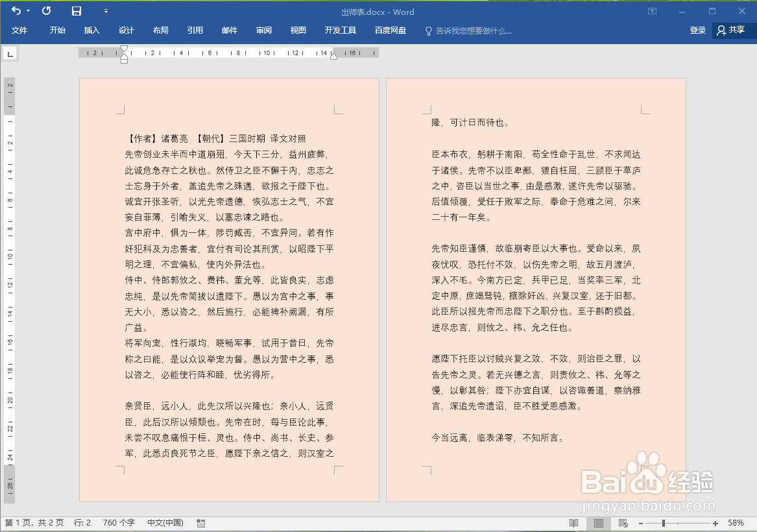Click the Tell Me search box
757x532 pixels.
[x=470, y=30]
